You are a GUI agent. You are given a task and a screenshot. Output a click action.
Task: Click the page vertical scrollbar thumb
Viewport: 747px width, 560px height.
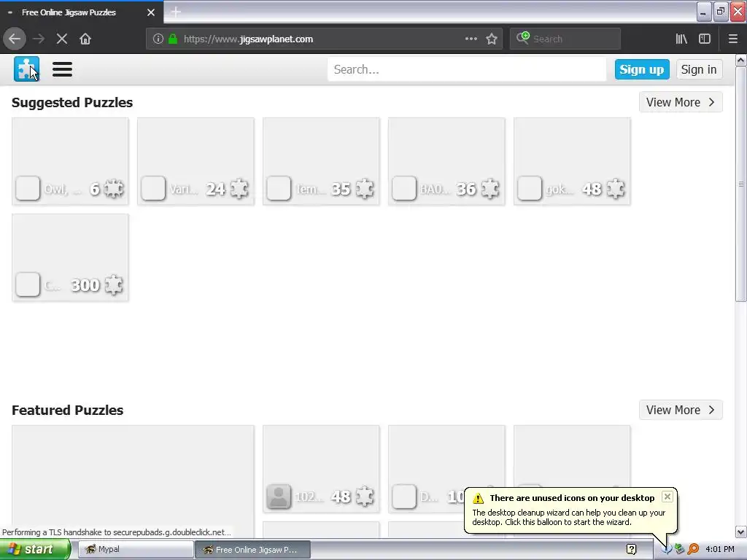(741, 184)
